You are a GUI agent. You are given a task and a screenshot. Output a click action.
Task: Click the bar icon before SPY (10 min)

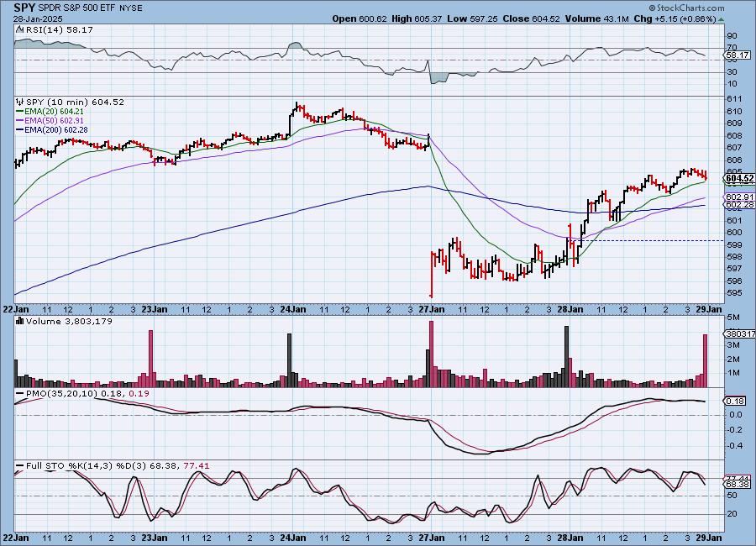click(20, 102)
